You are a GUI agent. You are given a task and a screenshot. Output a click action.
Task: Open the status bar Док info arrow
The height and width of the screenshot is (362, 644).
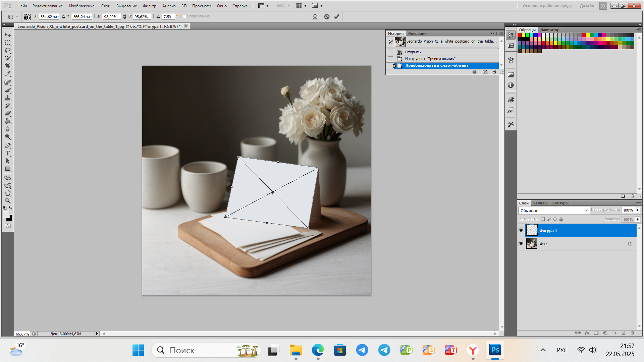pos(97,334)
